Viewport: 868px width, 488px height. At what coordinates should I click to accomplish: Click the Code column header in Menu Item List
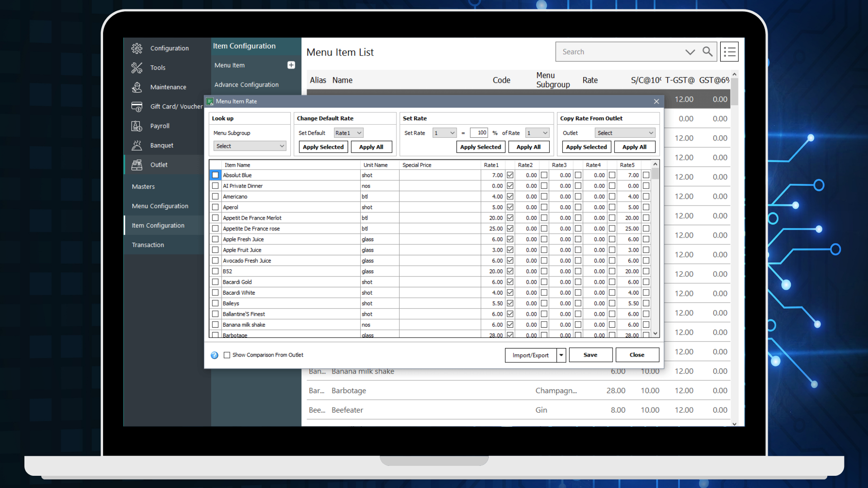[x=501, y=80]
